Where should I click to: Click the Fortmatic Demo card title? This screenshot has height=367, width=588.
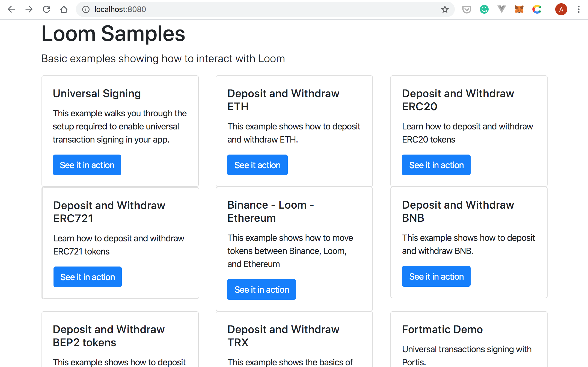[443, 329]
